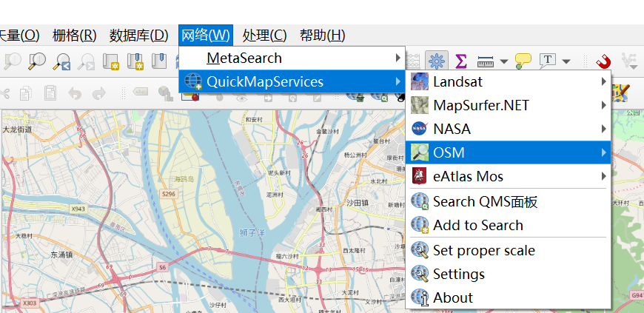The width and height of the screenshot is (644, 313).
Task: Click the Cut scissors icon
Action: pos(4,92)
